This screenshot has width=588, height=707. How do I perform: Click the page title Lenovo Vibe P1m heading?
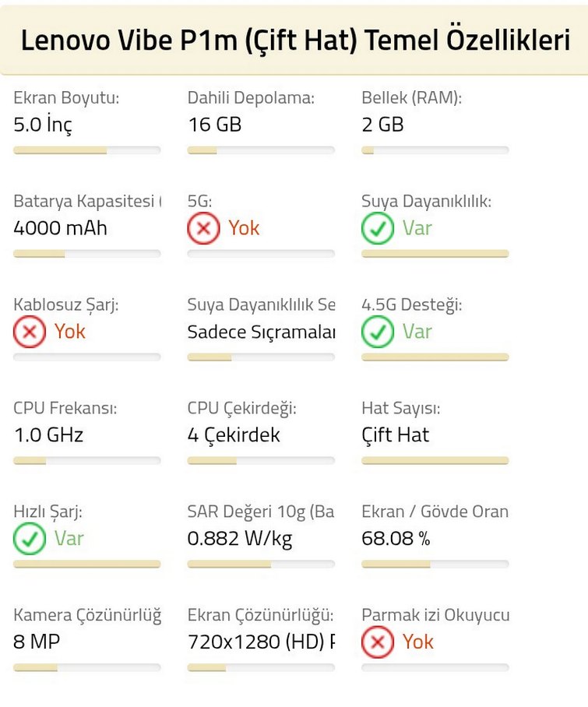(294, 40)
